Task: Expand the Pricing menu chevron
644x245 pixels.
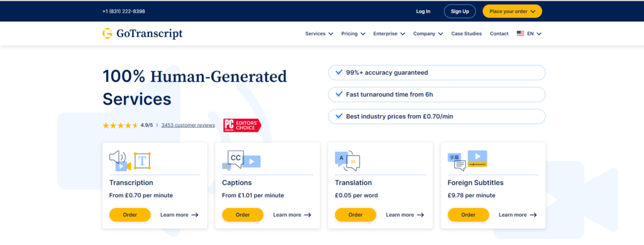Action: tap(363, 34)
